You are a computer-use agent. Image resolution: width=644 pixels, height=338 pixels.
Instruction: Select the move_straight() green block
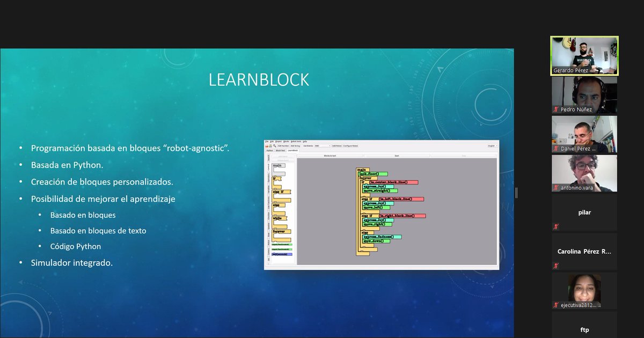[x=380, y=190]
